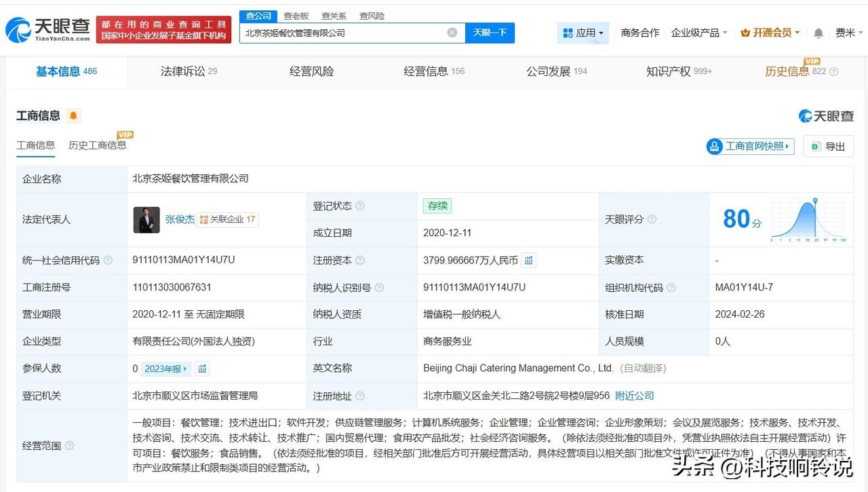Click the help icon beside 历史信息 tab
The width and height of the screenshot is (868, 492).
(x=834, y=72)
